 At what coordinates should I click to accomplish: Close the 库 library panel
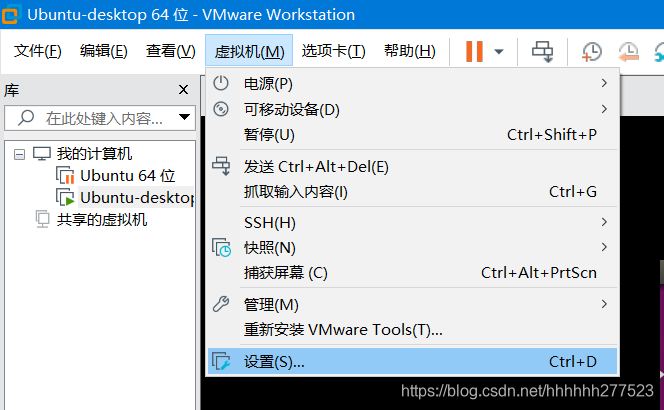coord(183,90)
